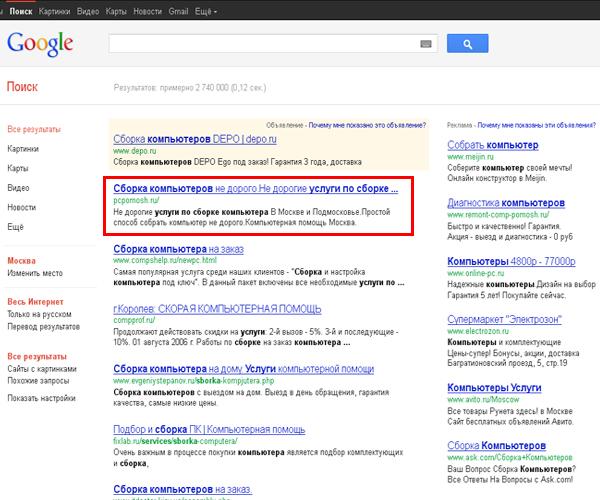Image resolution: width=600 pixels, height=500 pixels.
Task: Open Видео in the top black bar
Action: tap(88, 11)
